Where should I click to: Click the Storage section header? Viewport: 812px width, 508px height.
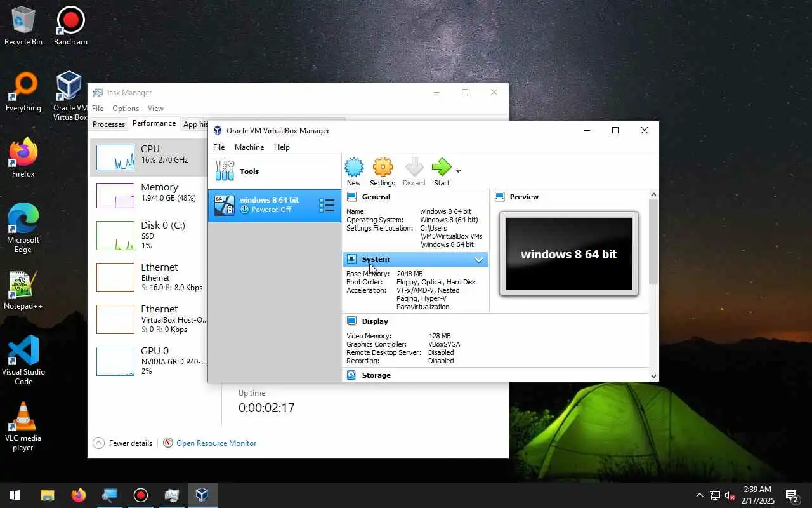376,375
